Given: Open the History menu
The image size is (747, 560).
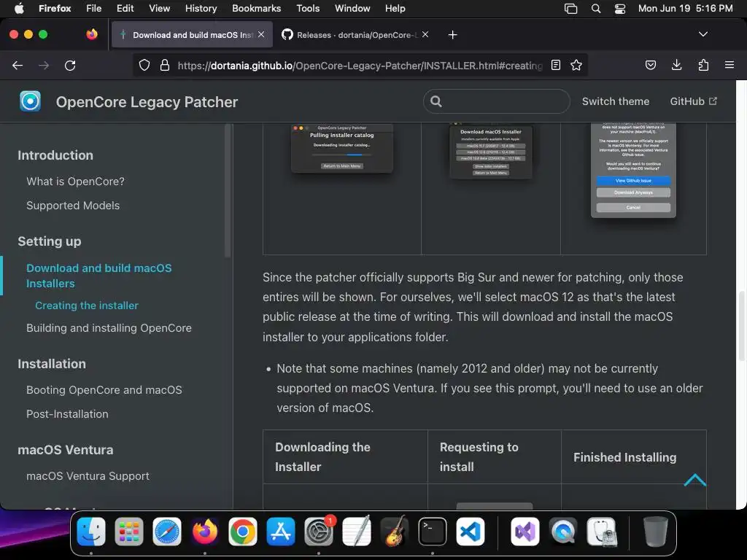Looking at the screenshot, I should (201, 8).
